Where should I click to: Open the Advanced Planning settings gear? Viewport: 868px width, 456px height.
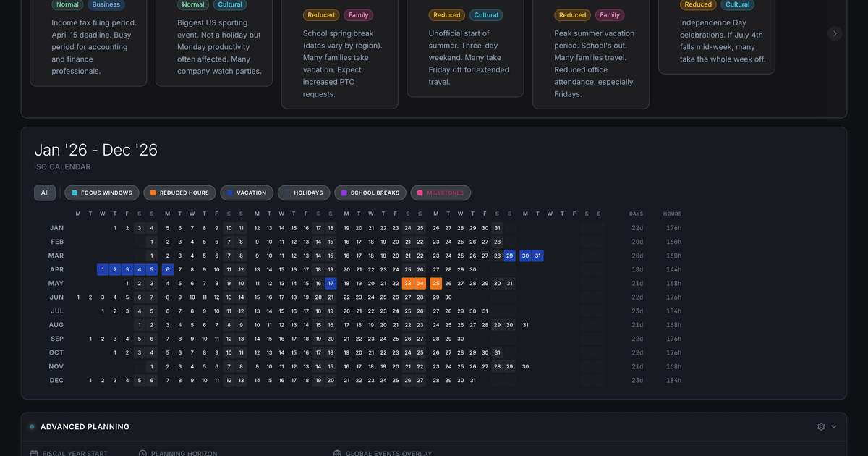pyautogui.click(x=820, y=427)
